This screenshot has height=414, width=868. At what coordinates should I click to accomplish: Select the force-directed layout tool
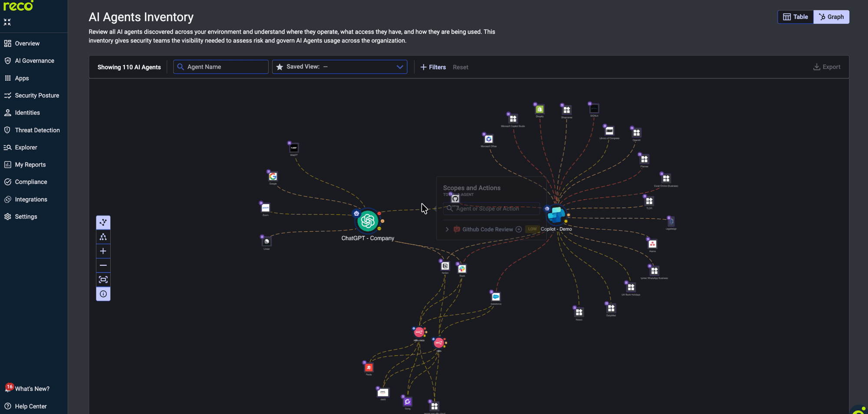(103, 222)
